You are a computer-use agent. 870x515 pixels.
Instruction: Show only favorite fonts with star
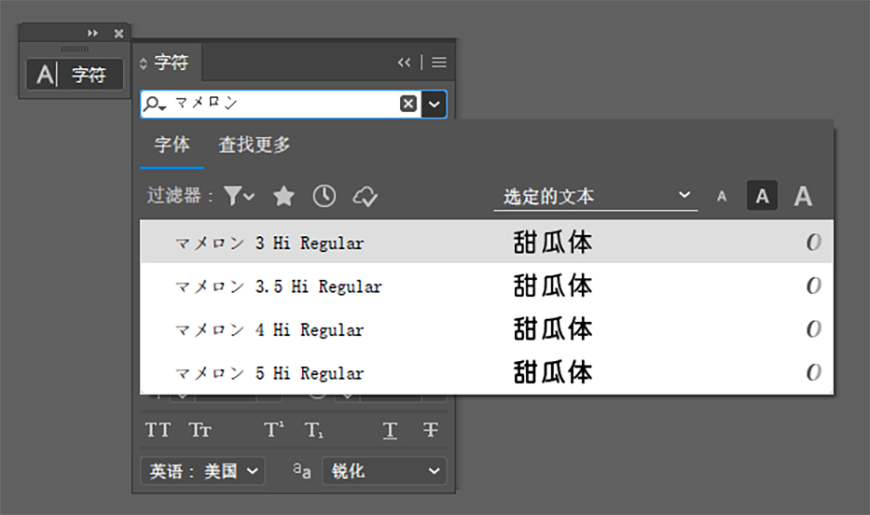click(284, 196)
